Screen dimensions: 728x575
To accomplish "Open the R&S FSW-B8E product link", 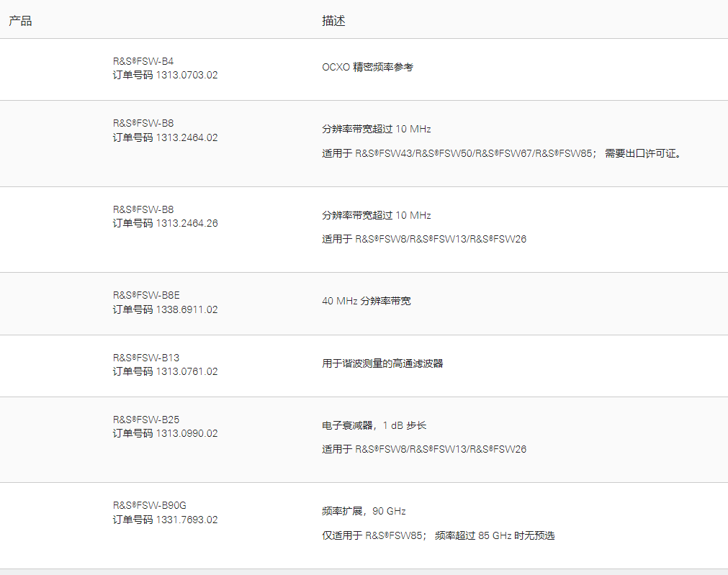I will 146,295.
